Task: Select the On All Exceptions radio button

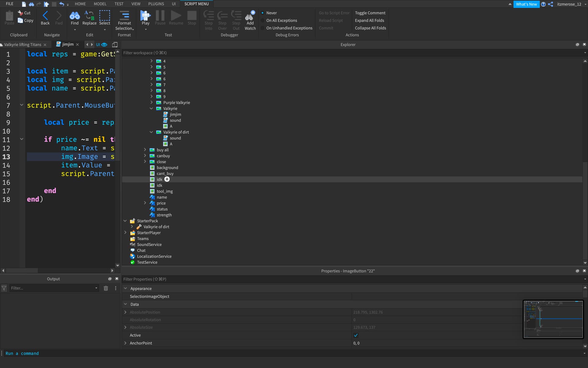Action: pyautogui.click(x=262, y=21)
